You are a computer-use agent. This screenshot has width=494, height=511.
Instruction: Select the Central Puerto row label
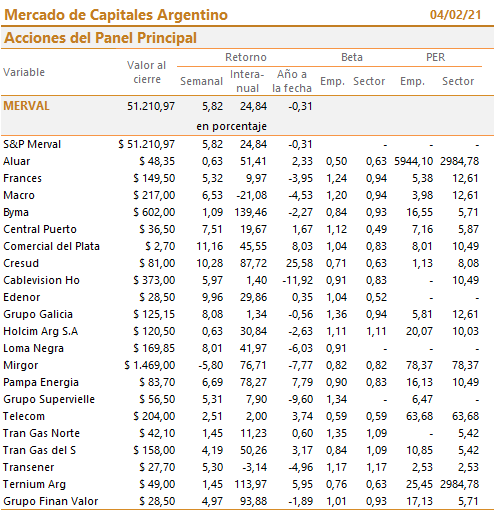pyautogui.click(x=40, y=229)
